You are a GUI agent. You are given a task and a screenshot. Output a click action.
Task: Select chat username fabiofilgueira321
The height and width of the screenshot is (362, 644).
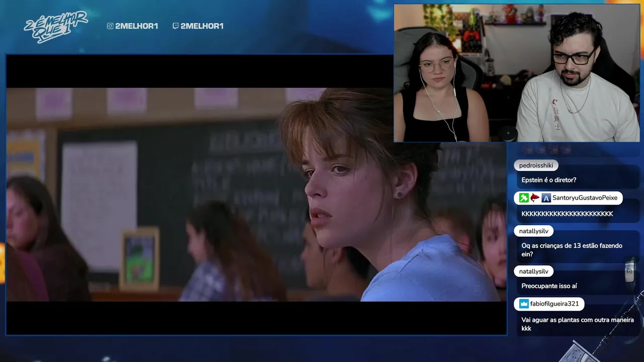pos(554,304)
